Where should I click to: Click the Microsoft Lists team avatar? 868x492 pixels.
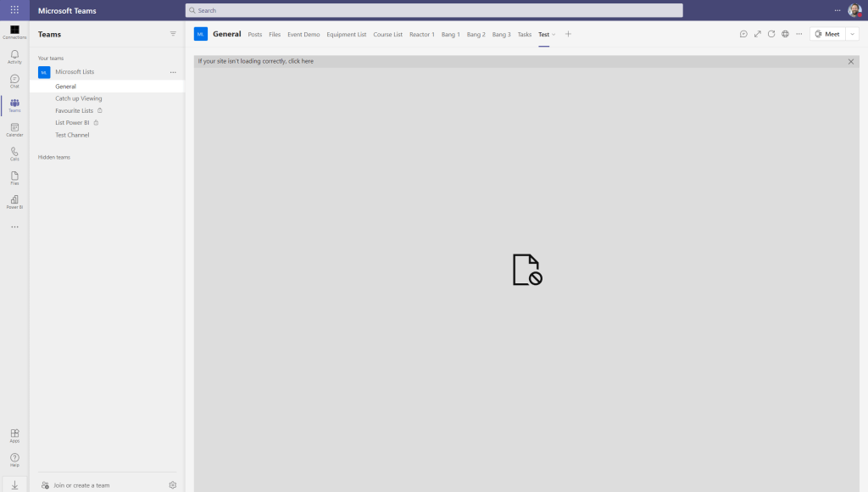pyautogui.click(x=44, y=72)
